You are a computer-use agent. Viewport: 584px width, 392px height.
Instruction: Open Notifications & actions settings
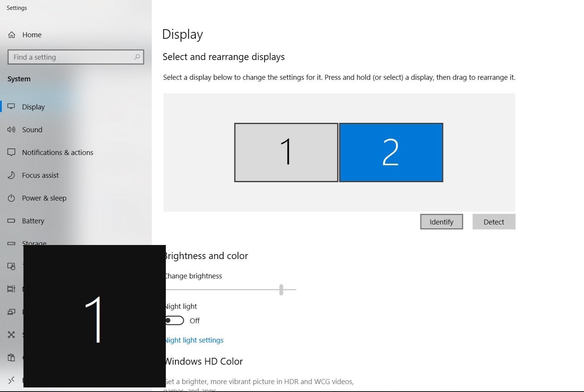(x=57, y=152)
